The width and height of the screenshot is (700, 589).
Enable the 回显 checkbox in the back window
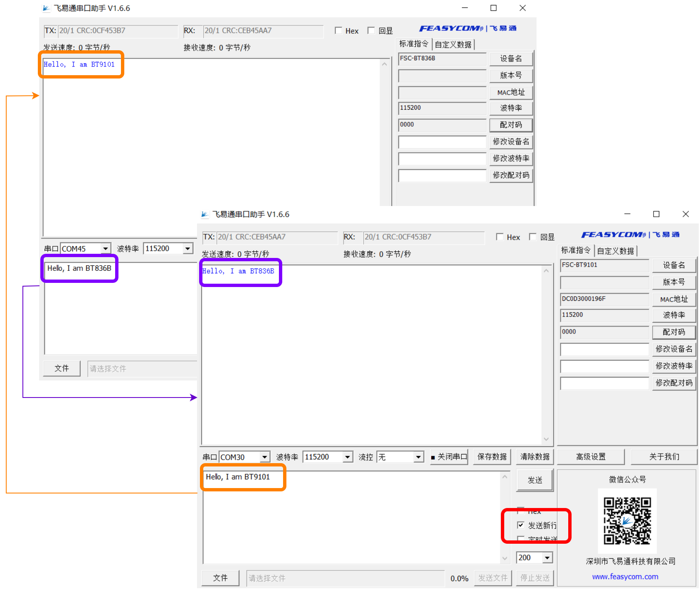click(x=371, y=30)
